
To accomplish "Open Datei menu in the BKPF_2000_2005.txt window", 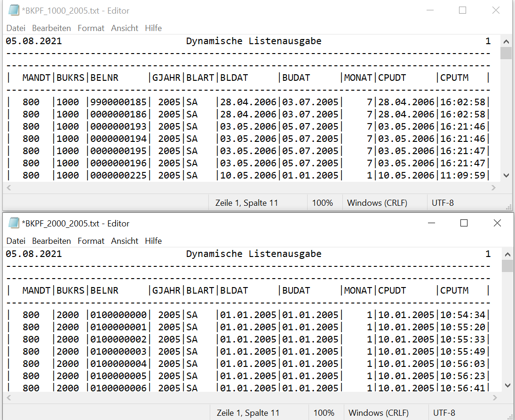I will [16, 241].
